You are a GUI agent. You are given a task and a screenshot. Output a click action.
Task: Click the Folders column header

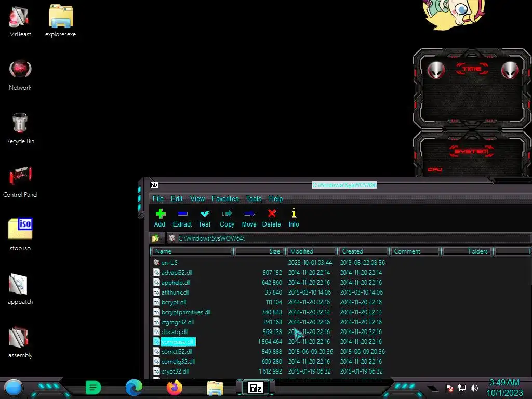[467, 251]
